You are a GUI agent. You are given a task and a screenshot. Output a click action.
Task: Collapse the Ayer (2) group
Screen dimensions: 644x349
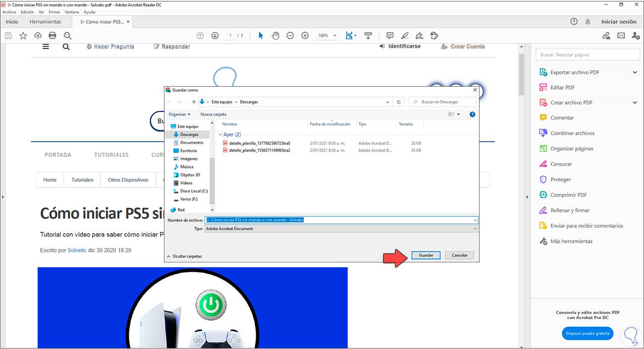point(220,135)
